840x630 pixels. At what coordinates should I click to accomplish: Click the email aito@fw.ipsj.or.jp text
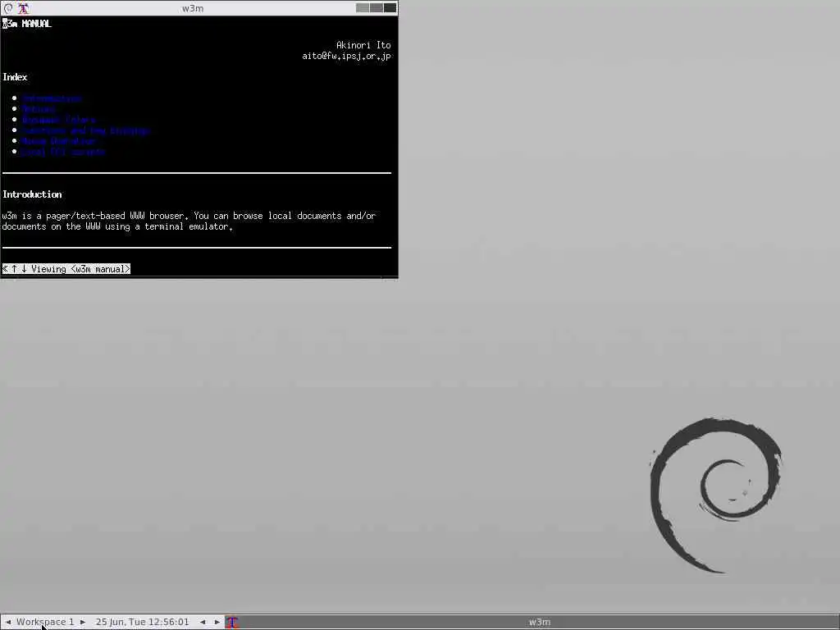click(x=347, y=56)
